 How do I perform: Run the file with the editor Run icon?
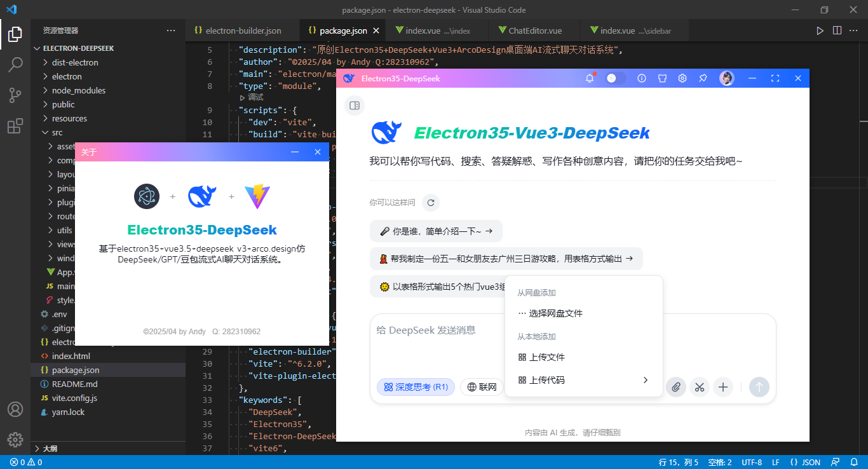pyautogui.click(x=820, y=31)
